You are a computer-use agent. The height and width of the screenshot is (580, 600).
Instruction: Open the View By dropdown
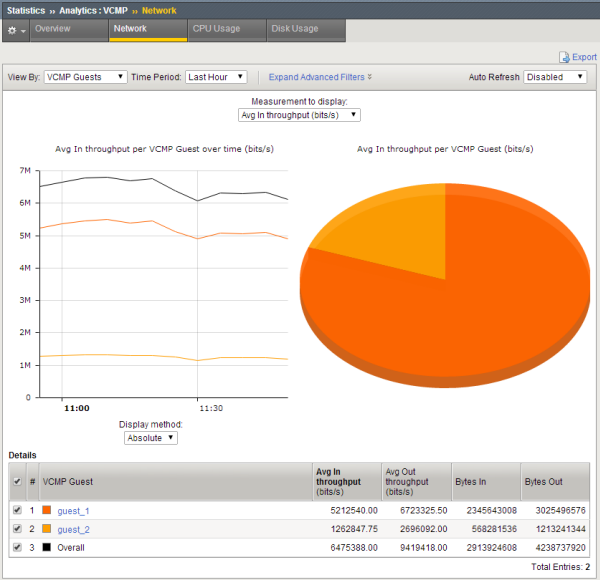pyautogui.click(x=85, y=77)
